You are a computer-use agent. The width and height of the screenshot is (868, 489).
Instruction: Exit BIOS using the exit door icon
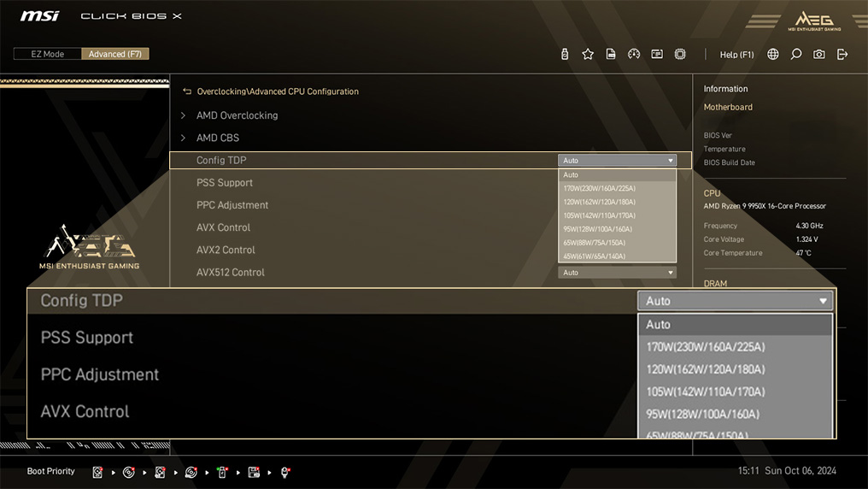pyautogui.click(x=842, y=54)
